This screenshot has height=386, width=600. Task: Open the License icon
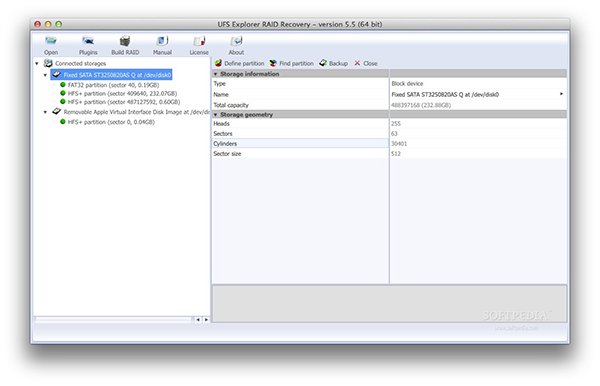click(x=199, y=40)
